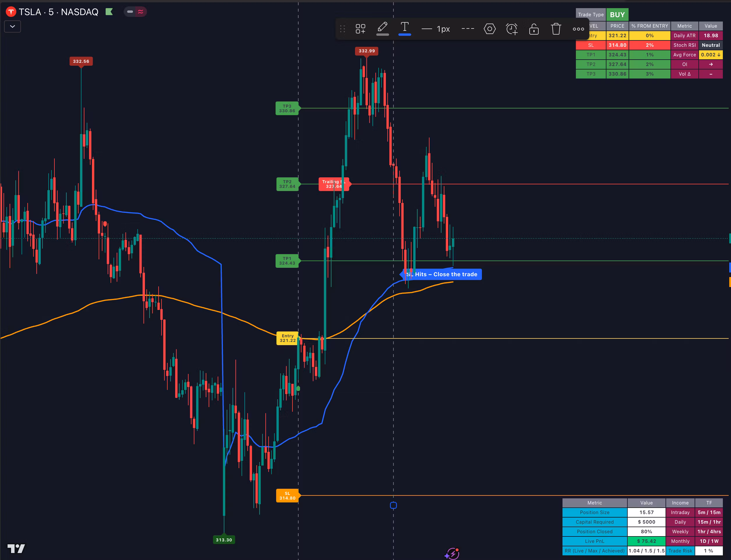Click the pink wavy data indicator

pyautogui.click(x=141, y=12)
